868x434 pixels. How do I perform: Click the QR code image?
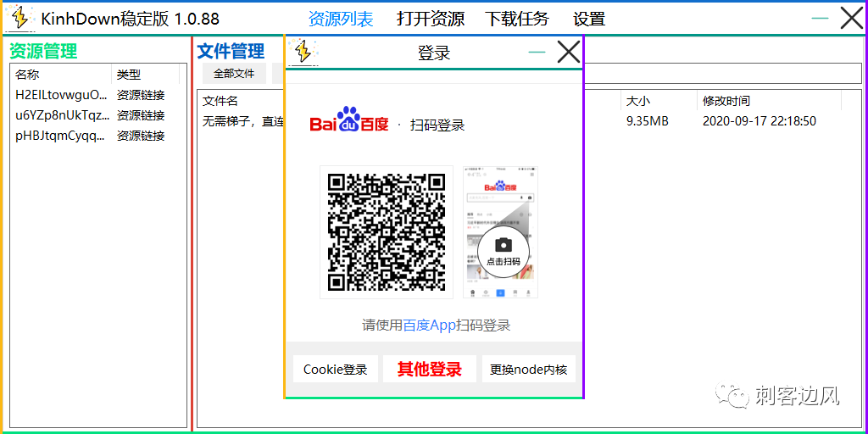pos(386,232)
